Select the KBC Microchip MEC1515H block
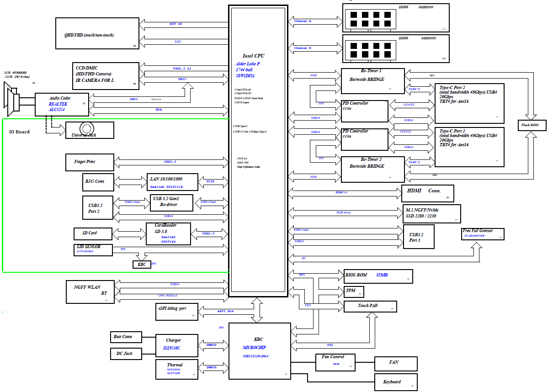 260,351
